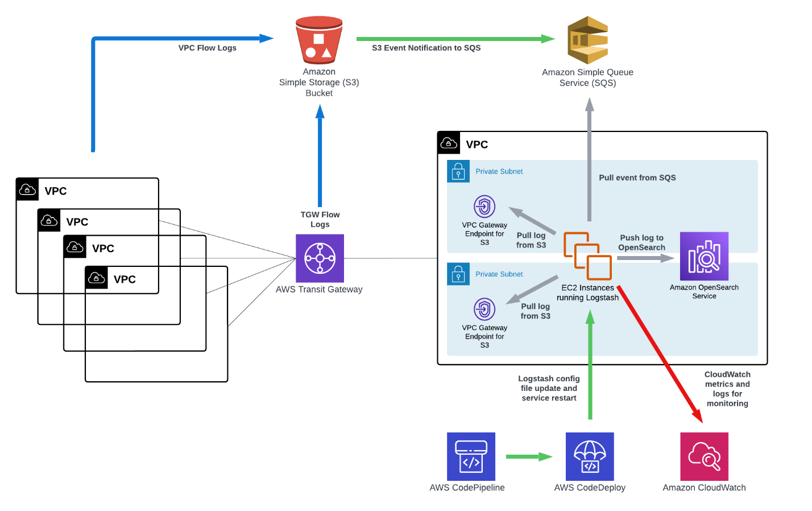Click the VPC Gateway Endpoint icon in second Private Subnet
The image size is (812, 511).
(x=484, y=309)
